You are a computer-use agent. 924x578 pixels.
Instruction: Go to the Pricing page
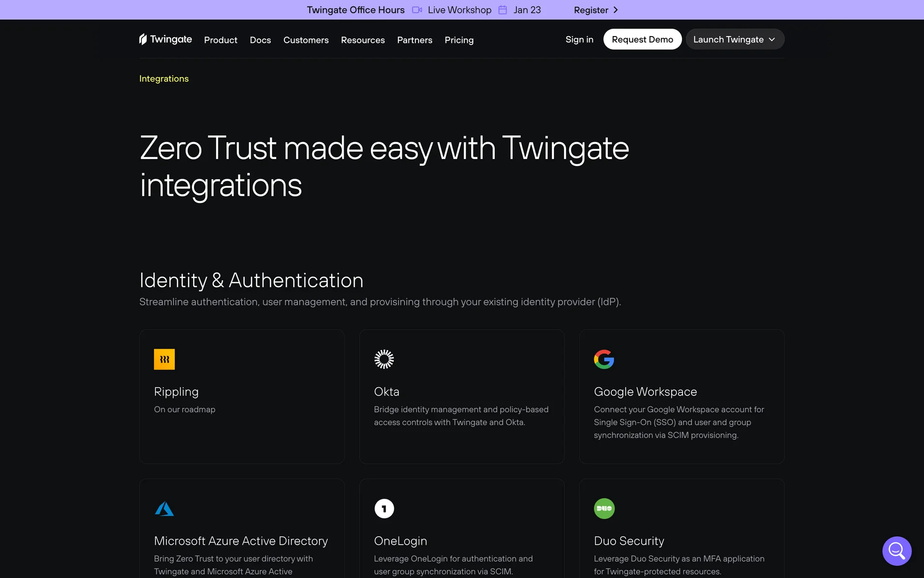(x=459, y=40)
